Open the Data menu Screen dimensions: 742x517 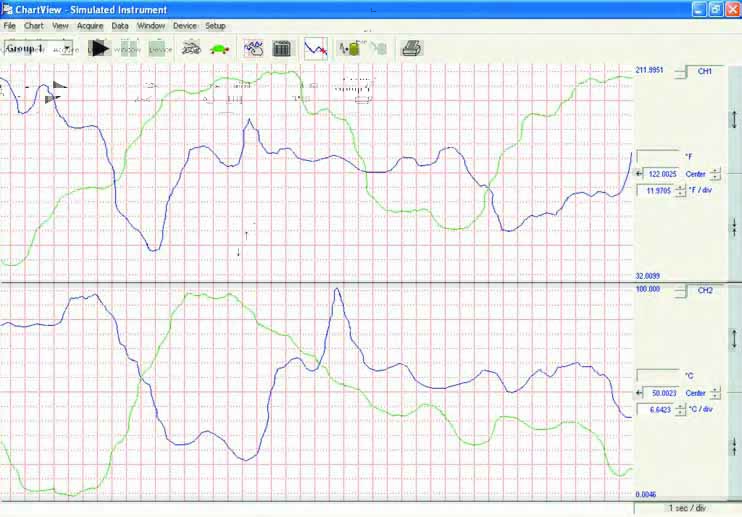click(x=120, y=26)
